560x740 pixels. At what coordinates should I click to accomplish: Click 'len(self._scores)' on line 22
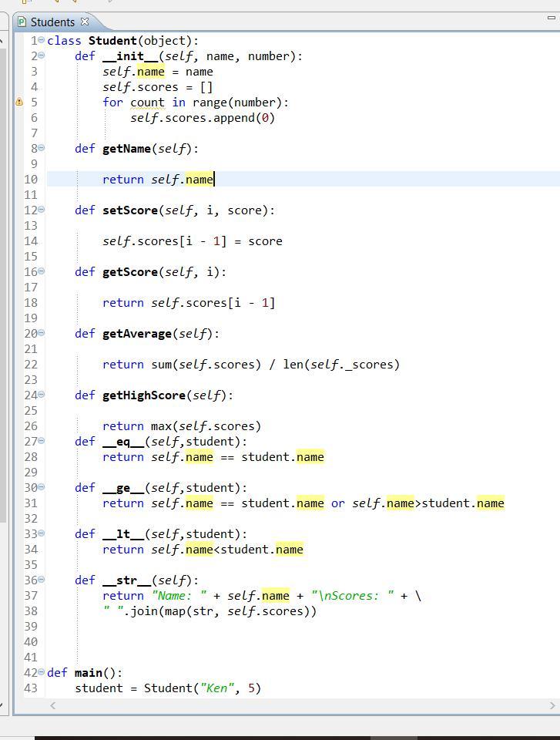point(341,365)
